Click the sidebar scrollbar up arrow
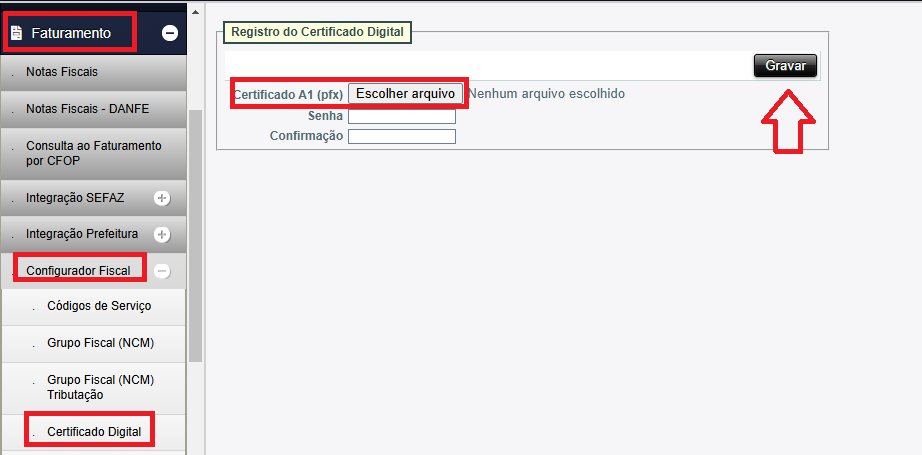 pyautogui.click(x=196, y=8)
